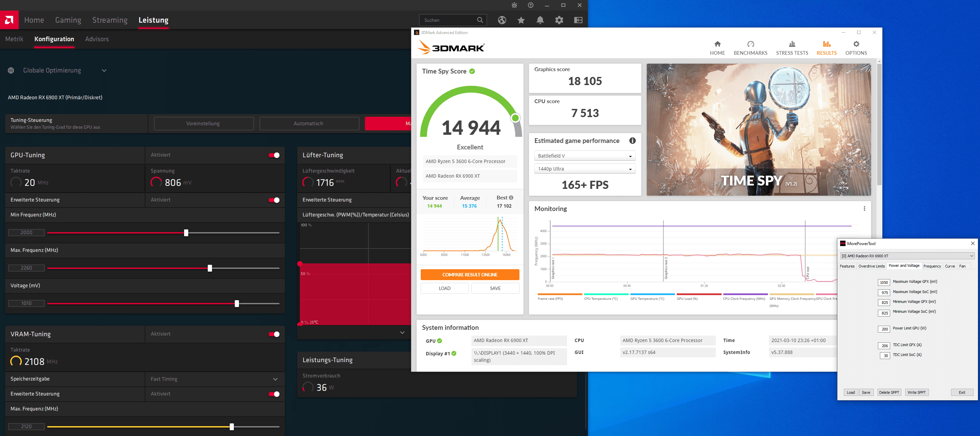Click the GPU Max. Frequenz slider handle
This screenshot has height=436, width=980.
[210, 268]
